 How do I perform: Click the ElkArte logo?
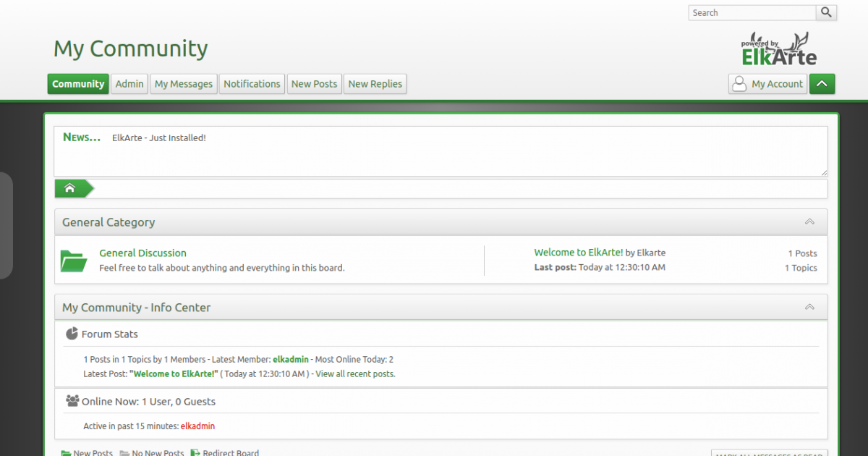click(779, 49)
